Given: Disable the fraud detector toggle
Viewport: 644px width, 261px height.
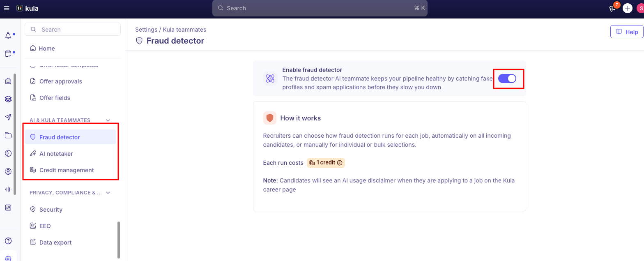Looking at the screenshot, I should coord(507,79).
